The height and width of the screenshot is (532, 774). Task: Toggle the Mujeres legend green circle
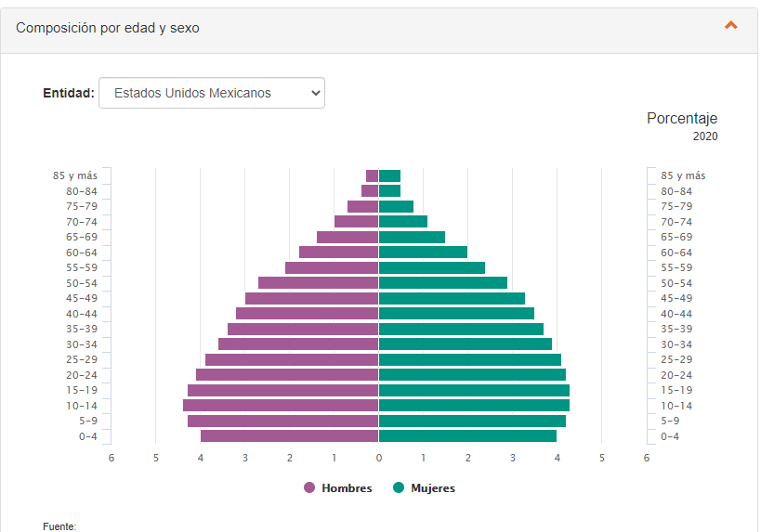[399, 488]
